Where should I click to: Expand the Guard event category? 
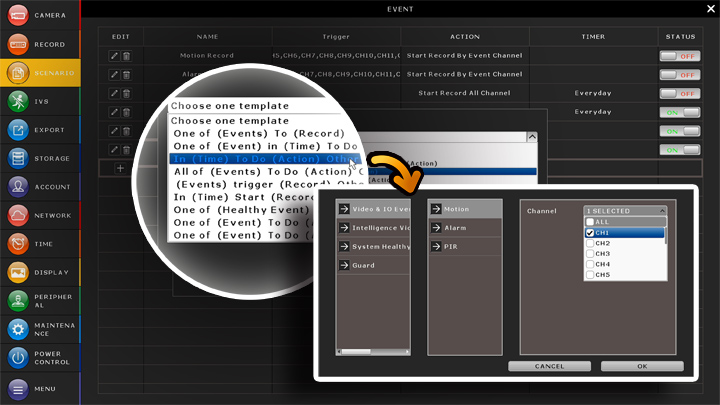(344, 265)
